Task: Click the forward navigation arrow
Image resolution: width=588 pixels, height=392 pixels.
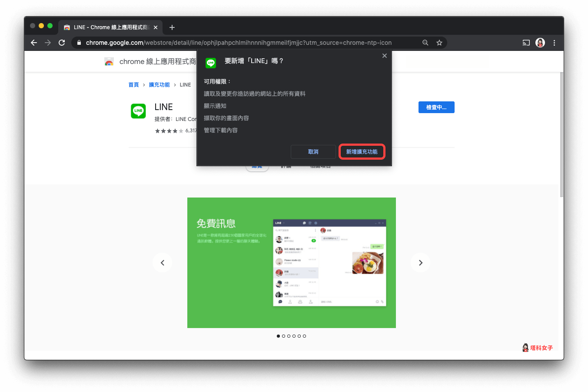Action: coord(48,43)
